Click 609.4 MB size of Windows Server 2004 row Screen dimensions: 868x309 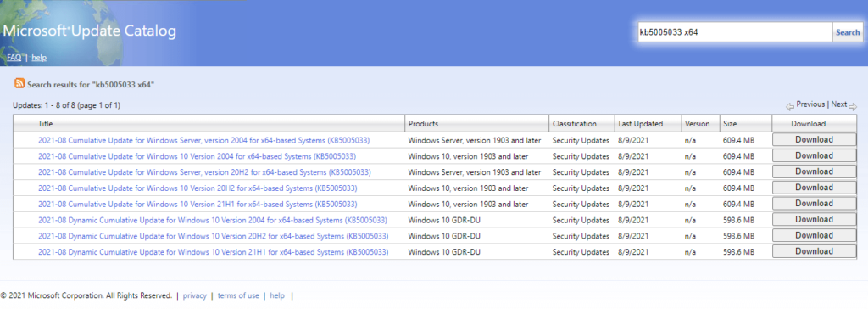(x=738, y=140)
